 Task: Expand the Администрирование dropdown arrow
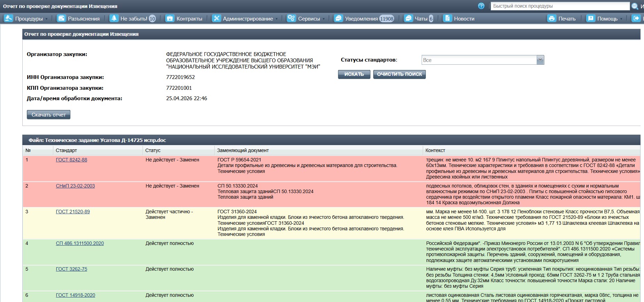coord(277,19)
